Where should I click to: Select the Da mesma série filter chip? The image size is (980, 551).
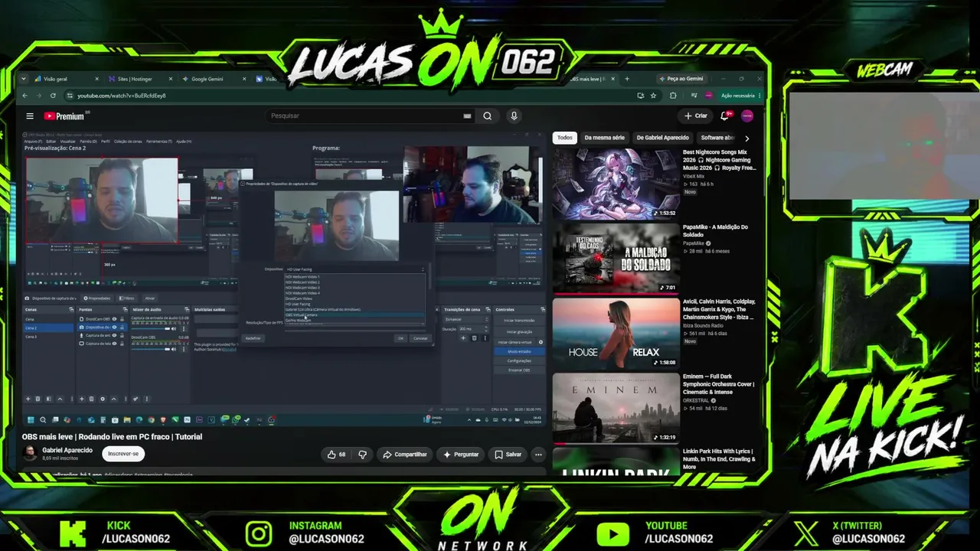coord(604,138)
